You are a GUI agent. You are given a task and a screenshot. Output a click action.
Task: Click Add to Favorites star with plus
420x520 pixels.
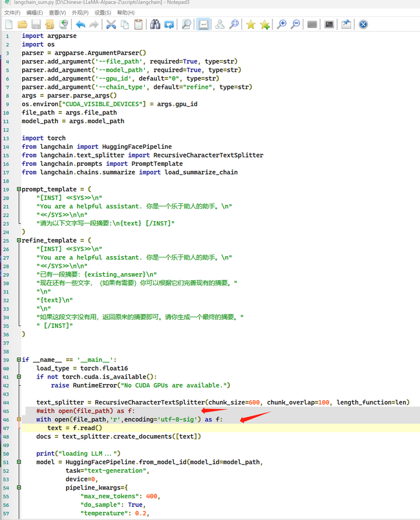265,24
